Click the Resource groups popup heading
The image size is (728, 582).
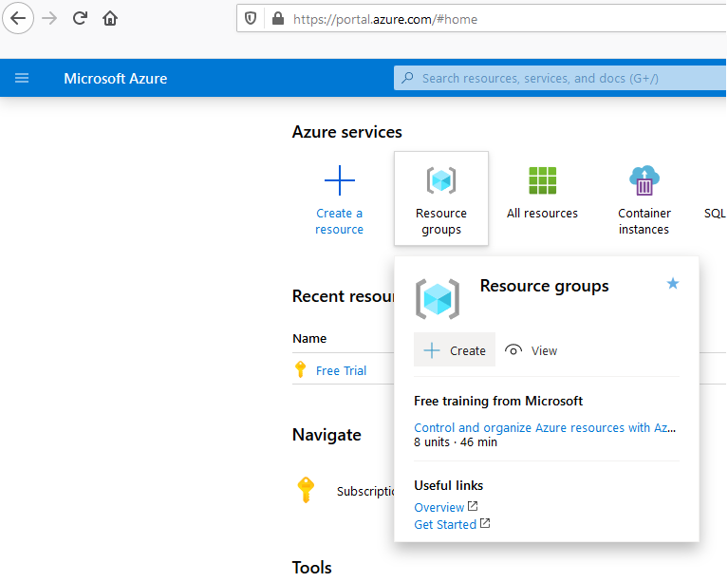point(544,286)
